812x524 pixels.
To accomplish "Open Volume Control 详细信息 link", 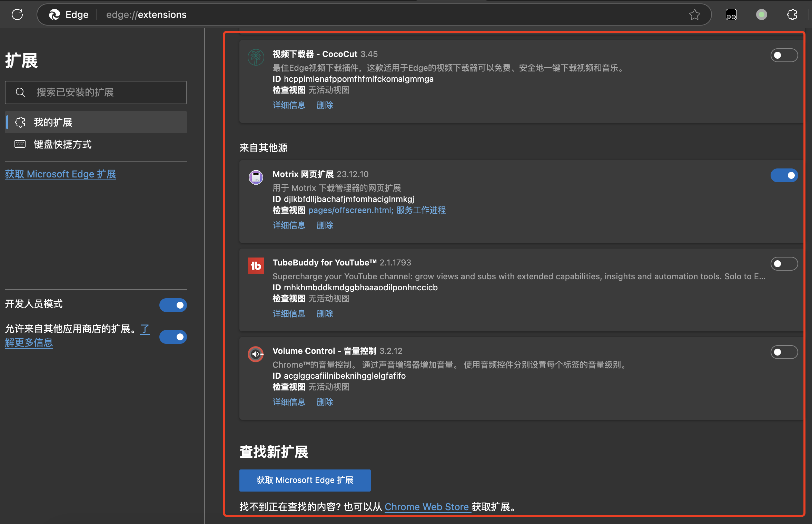I will (x=289, y=402).
